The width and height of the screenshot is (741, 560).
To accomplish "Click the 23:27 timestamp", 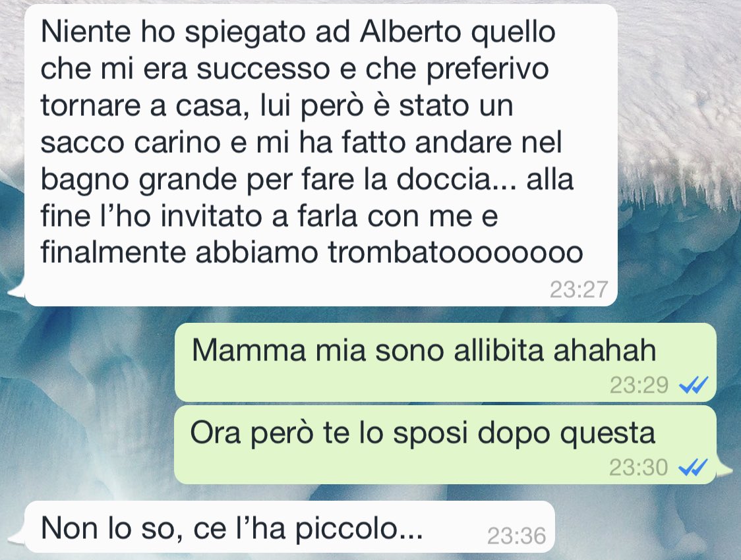I will coord(578,289).
